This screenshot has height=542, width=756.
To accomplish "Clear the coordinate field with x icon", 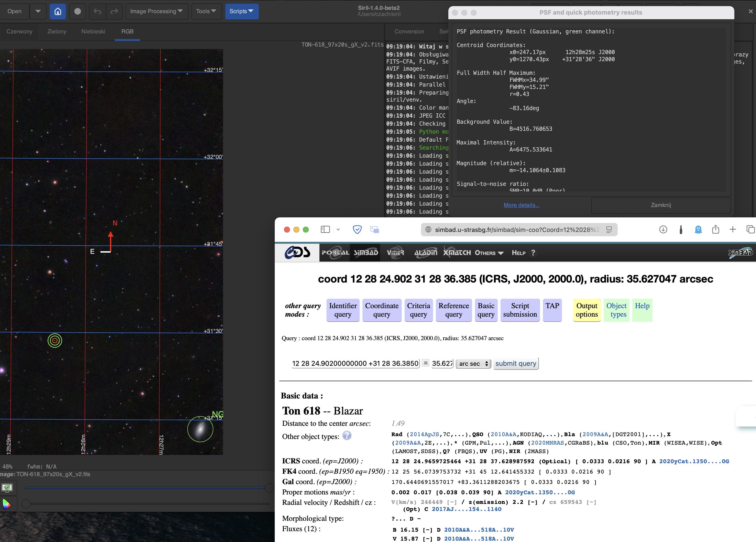I will point(426,363).
